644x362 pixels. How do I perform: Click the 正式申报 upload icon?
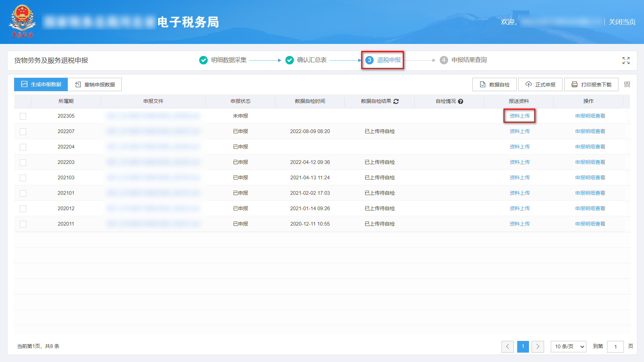tap(528, 84)
